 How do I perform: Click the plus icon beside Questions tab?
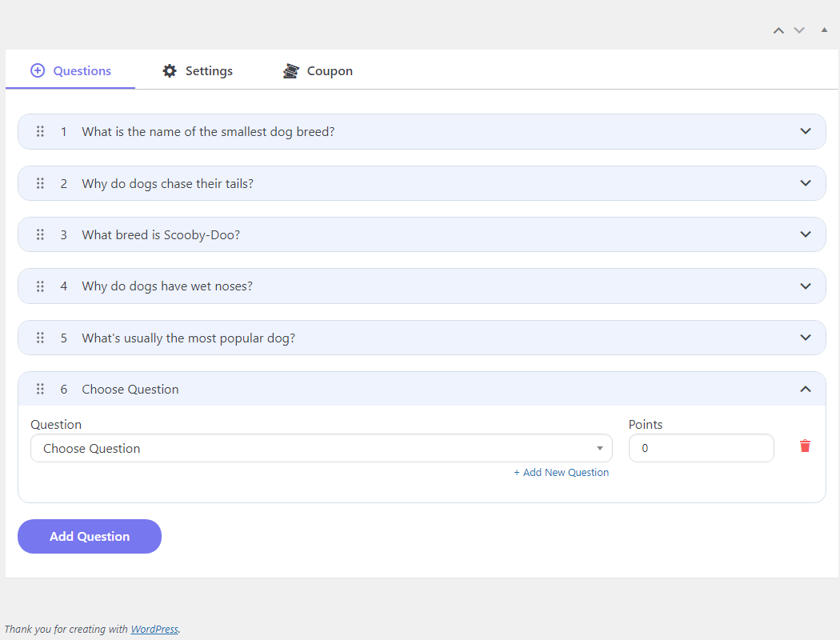pos(37,70)
